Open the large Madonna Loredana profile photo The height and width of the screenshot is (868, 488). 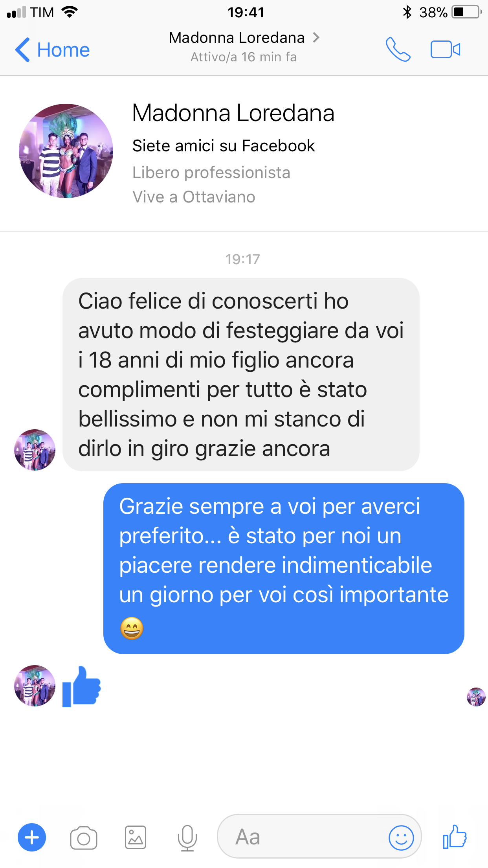(x=66, y=151)
